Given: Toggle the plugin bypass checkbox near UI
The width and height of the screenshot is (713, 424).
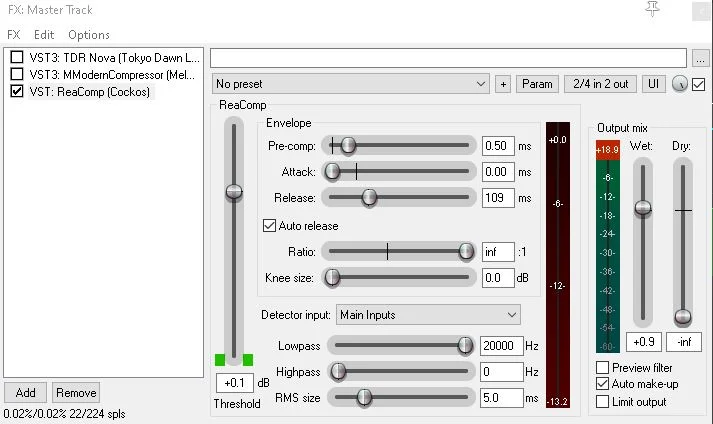Looking at the screenshot, I should pyautogui.click(x=699, y=84).
